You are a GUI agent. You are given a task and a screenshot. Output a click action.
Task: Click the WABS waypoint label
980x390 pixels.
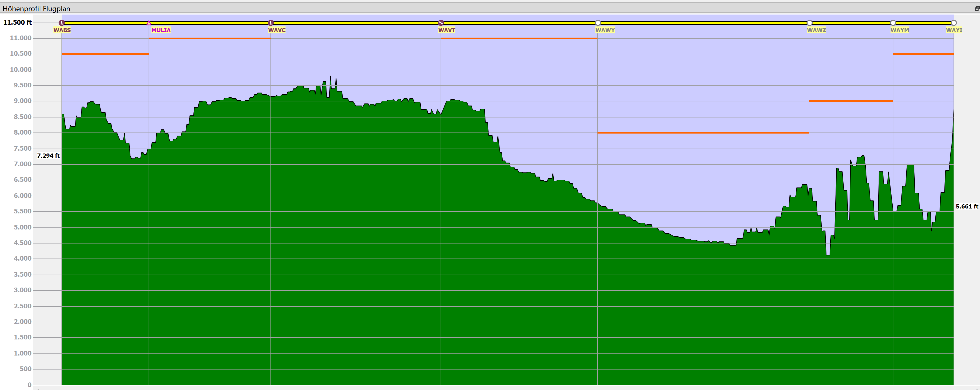[62, 30]
